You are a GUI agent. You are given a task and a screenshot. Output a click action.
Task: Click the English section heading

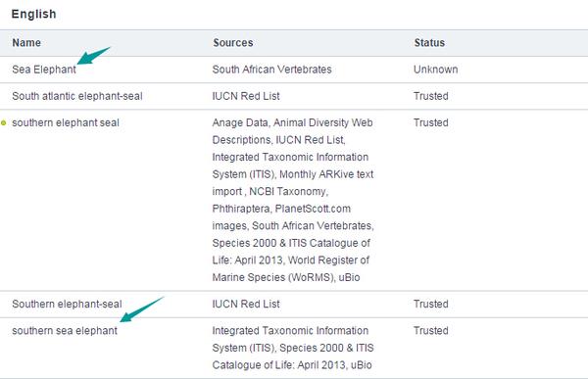click(x=33, y=14)
